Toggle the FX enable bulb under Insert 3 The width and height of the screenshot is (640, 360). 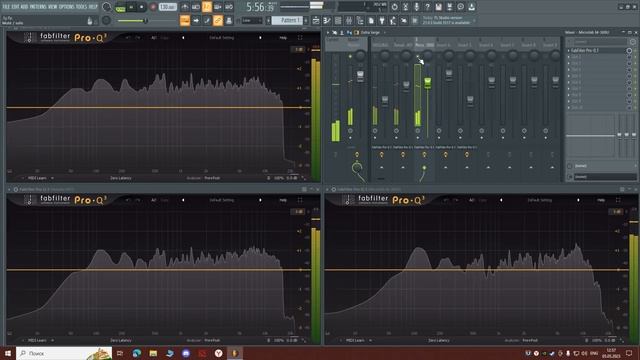(424, 155)
